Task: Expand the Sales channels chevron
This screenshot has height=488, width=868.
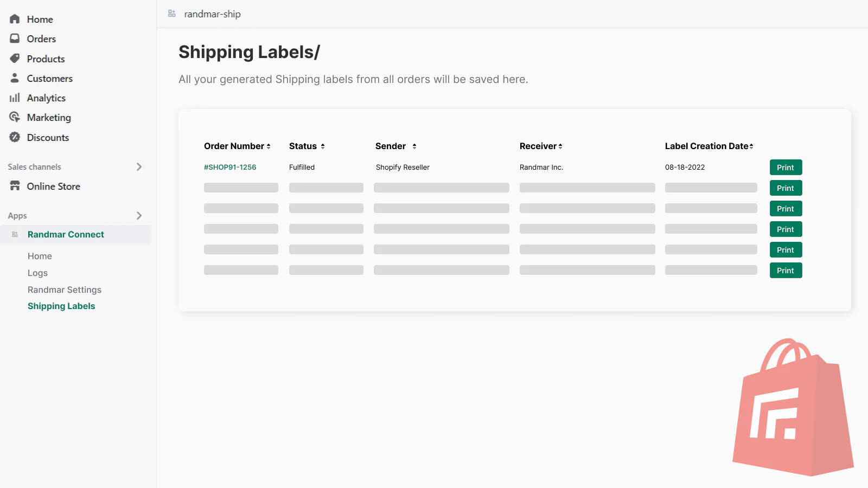Action: pyautogui.click(x=139, y=167)
